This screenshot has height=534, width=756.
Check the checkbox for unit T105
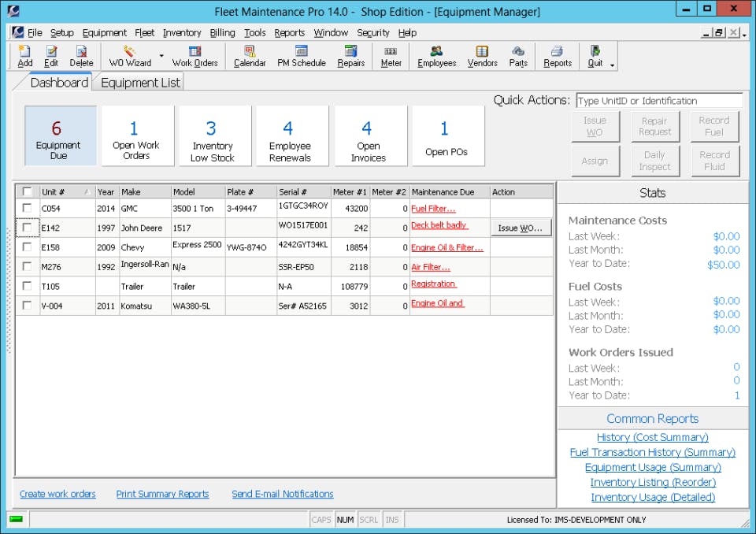[26, 286]
